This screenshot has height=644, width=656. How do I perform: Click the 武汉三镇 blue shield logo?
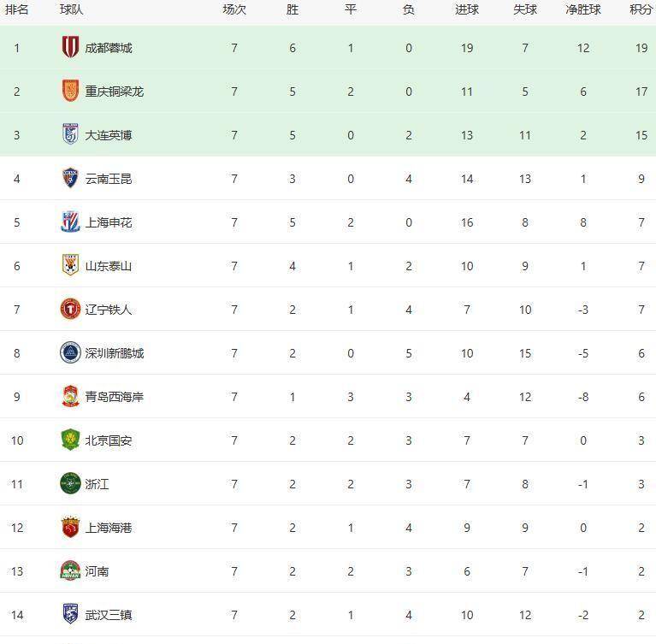tap(70, 615)
